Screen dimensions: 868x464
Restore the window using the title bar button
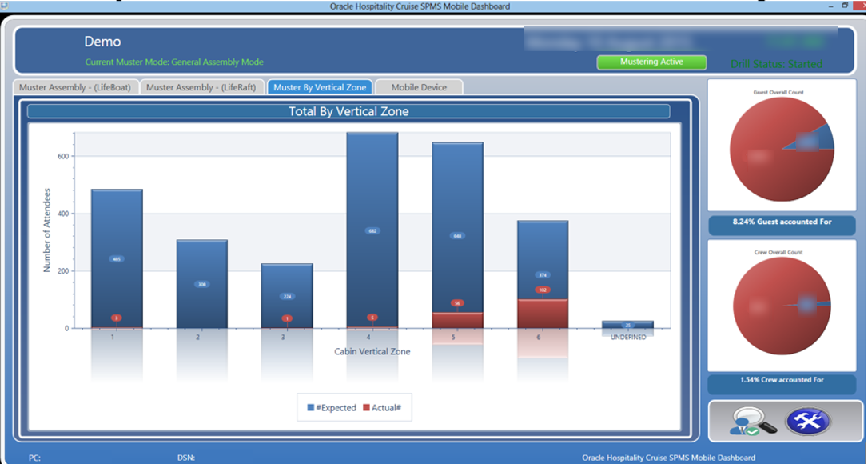click(845, 5)
